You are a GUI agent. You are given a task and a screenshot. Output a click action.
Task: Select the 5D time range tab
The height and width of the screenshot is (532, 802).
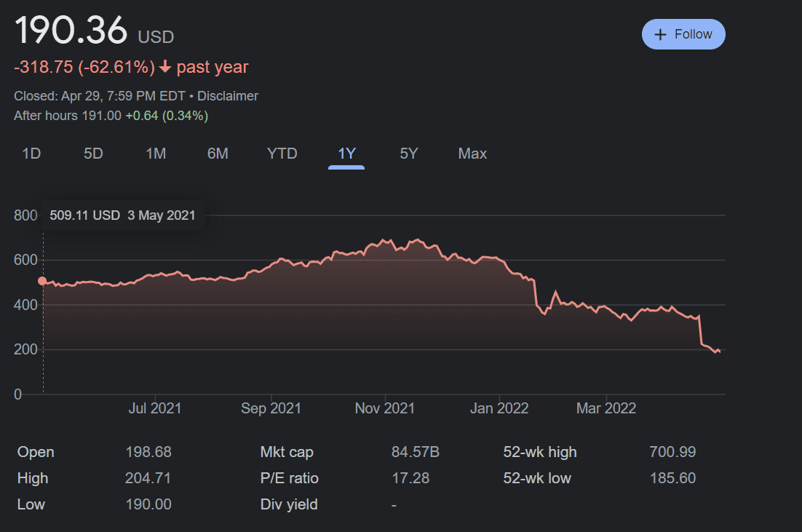pos(93,154)
